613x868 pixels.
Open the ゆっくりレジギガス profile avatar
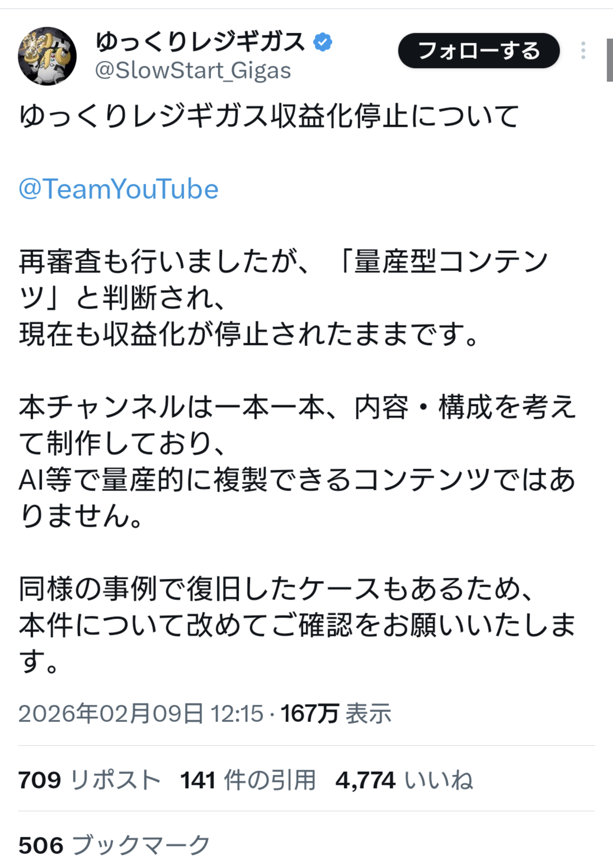click(47, 56)
